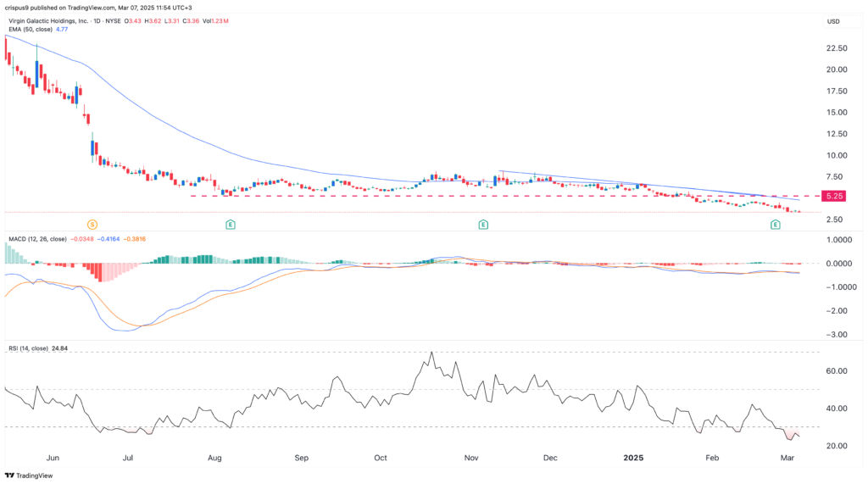Click the O3.43 open value
Viewport: 868px width, 484px height.
(132, 21)
